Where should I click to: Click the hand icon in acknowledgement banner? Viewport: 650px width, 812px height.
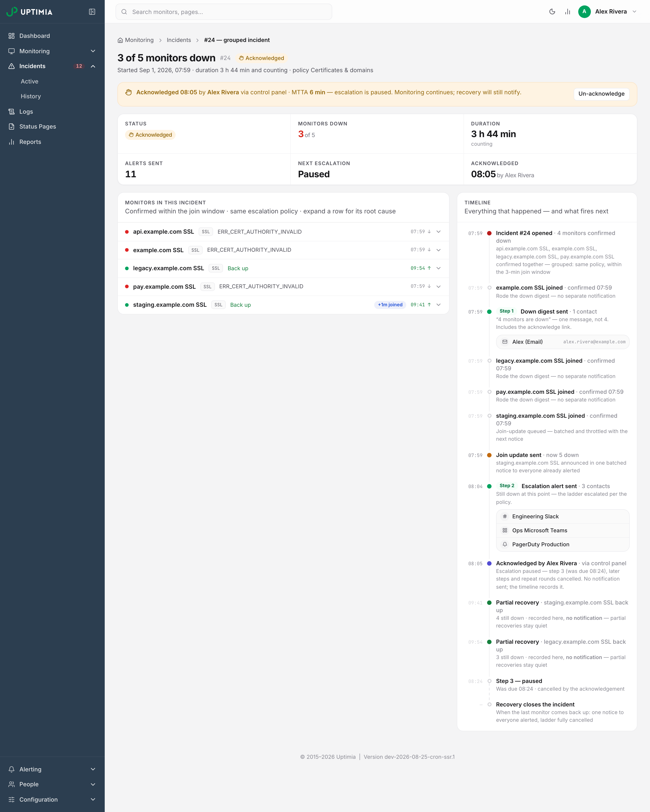tap(128, 92)
